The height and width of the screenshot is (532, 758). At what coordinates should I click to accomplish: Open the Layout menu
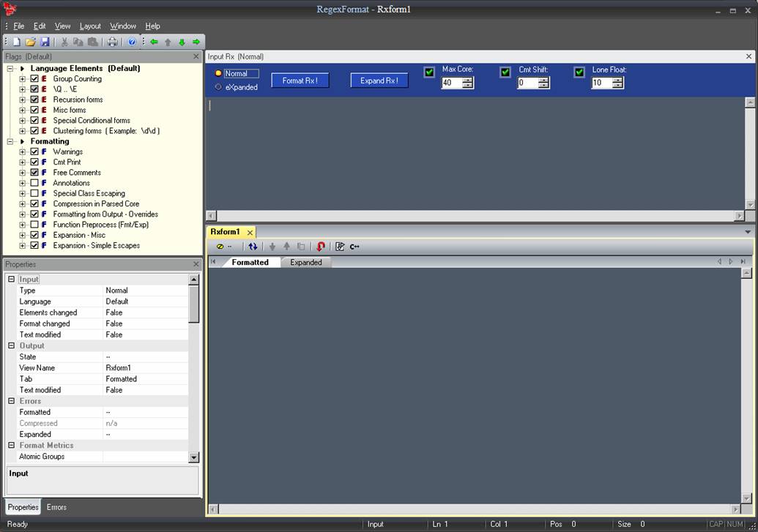(x=90, y=26)
